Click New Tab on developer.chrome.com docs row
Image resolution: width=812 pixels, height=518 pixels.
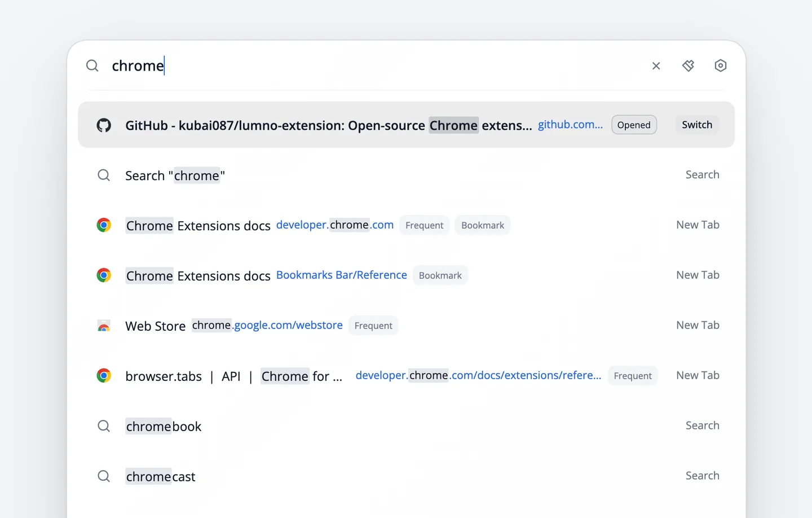tap(698, 225)
